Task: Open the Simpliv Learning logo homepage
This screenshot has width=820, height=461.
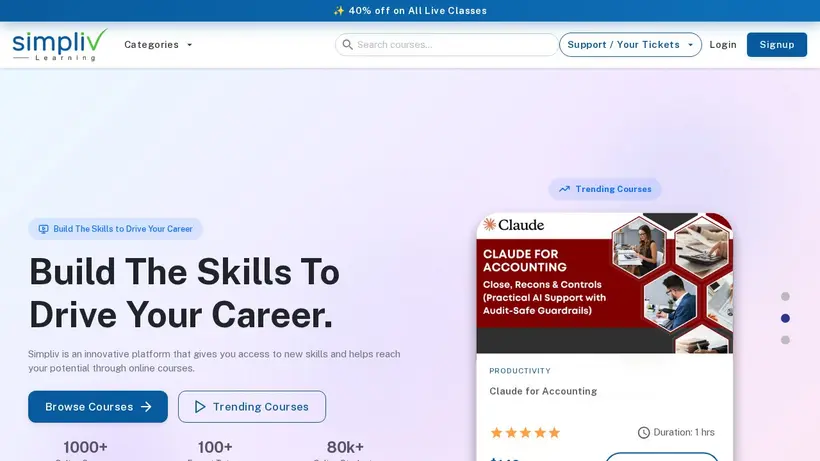Action: 60,45
